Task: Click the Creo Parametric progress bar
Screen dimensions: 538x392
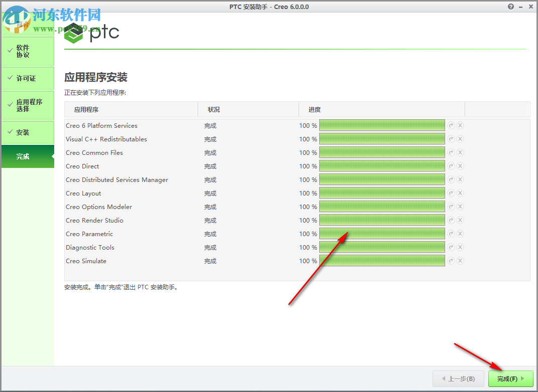Action: coord(382,234)
